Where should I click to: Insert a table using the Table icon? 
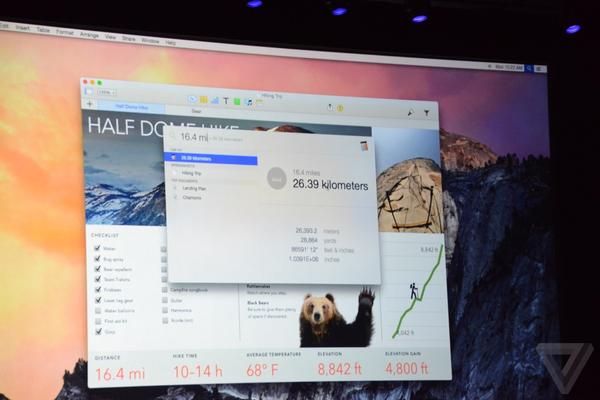(x=204, y=100)
